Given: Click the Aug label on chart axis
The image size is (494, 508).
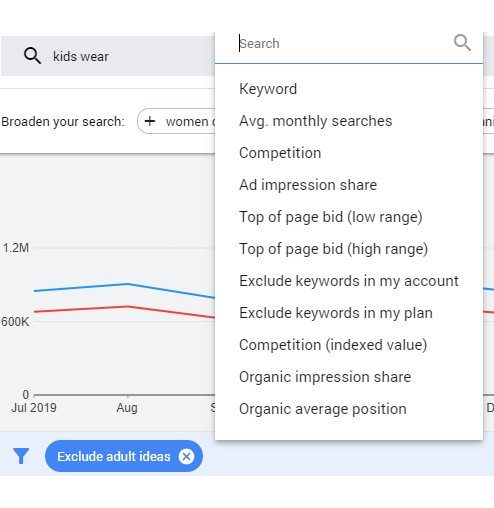Looking at the screenshot, I should 127,408.
